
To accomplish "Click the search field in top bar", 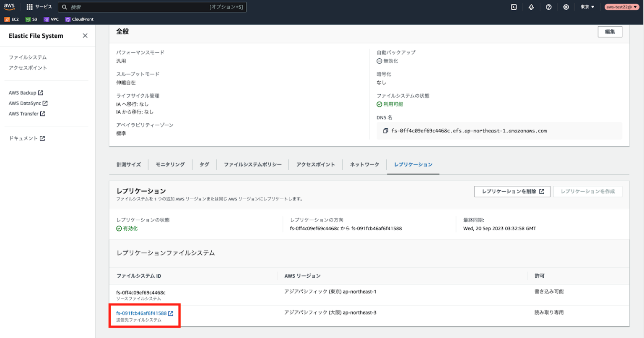I will point(152,7).
